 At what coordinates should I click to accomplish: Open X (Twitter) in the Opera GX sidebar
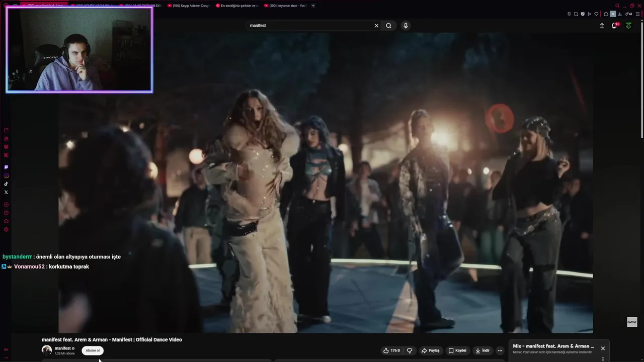(6, 192)
